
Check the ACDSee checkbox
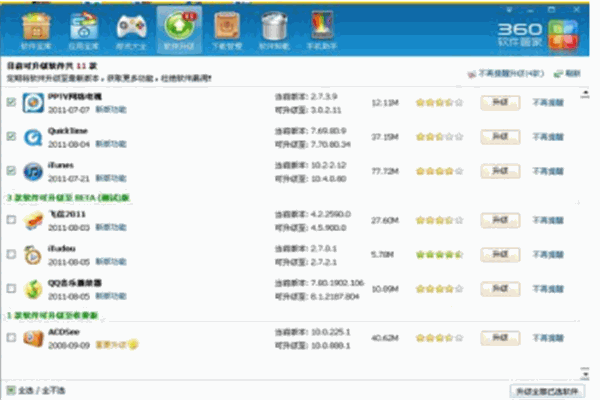coord(11,338)
